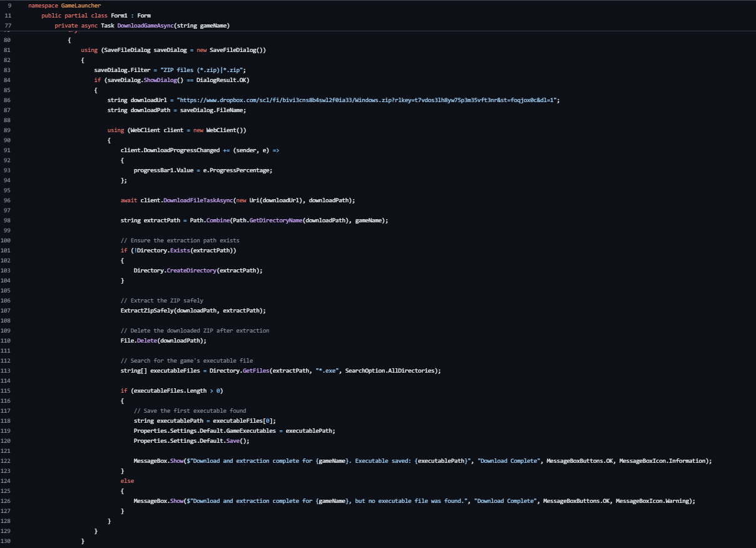Image resolution: width=756 pixels, height=548 pixels.
Task: Select line number 113 in the gutter
Action: point(7,371)
